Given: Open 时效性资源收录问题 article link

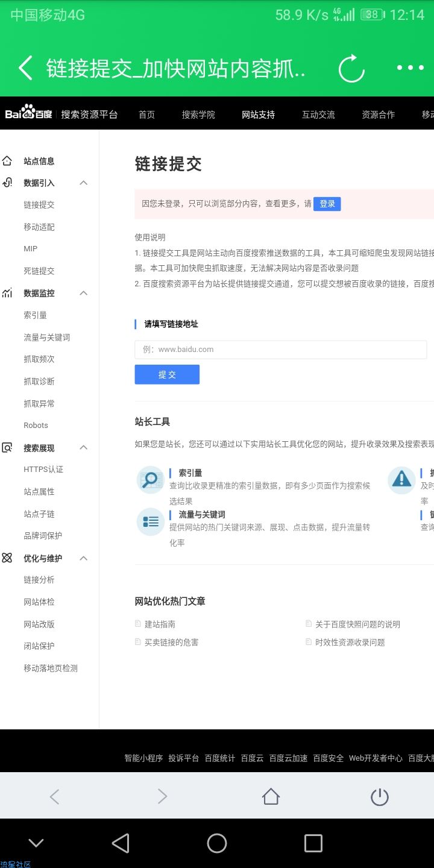Looking at the screenshot, I should pyautogui.click(x=350, y=643).
